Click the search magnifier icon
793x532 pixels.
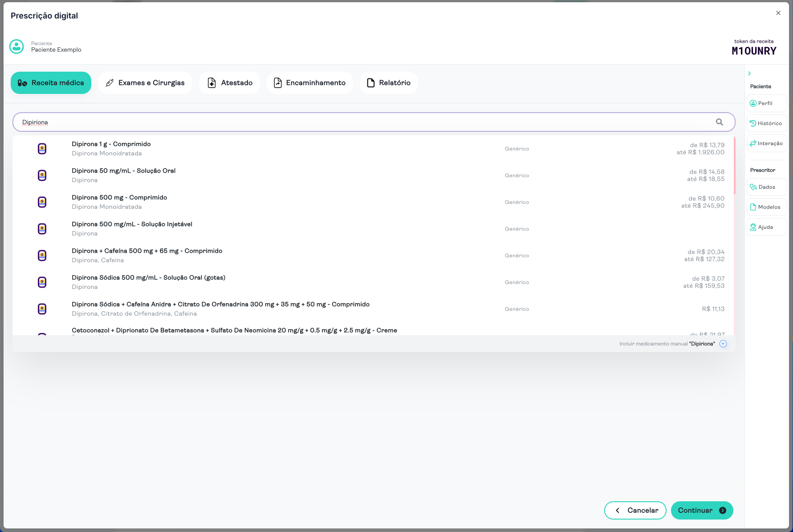point(719,122)
